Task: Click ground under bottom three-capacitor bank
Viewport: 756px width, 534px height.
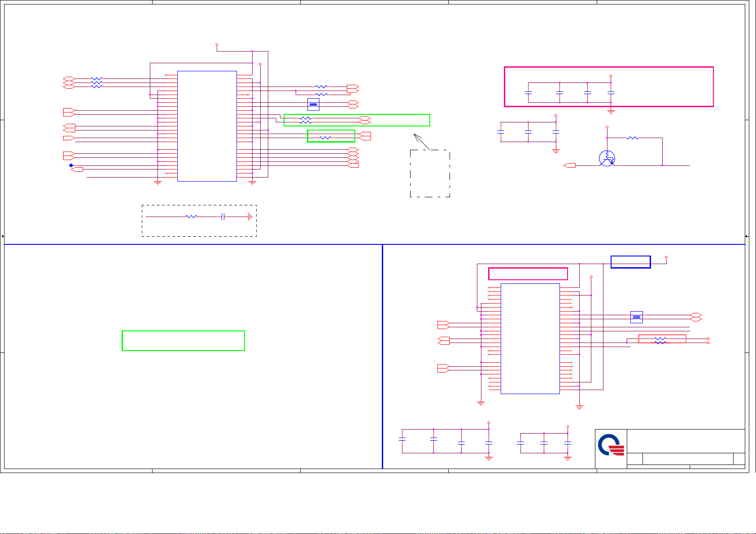Action: 568,459
